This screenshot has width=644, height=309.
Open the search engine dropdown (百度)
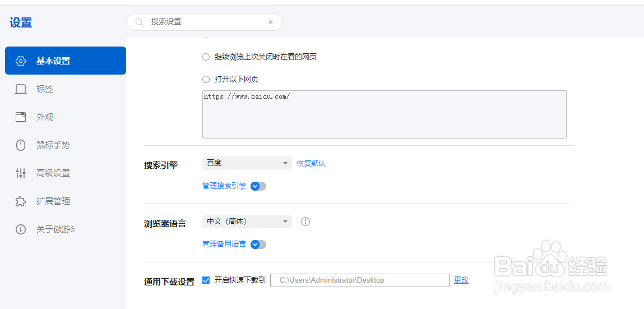coord(247,163)
